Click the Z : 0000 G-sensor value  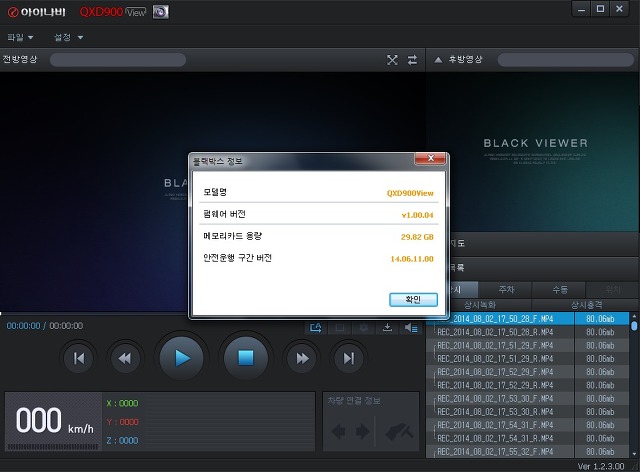pyautogui.click(x=122, y=441)
